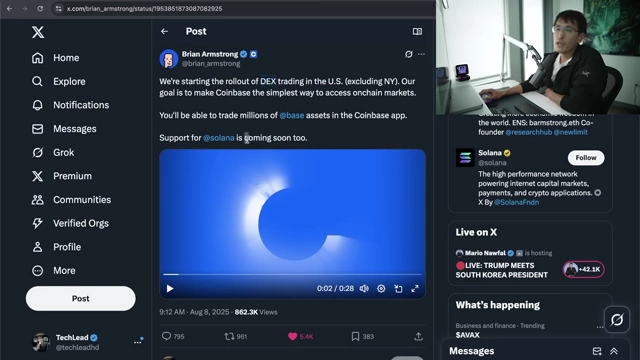
Task: Click the browser address bar URL
Action: click(x=144, y=9)
